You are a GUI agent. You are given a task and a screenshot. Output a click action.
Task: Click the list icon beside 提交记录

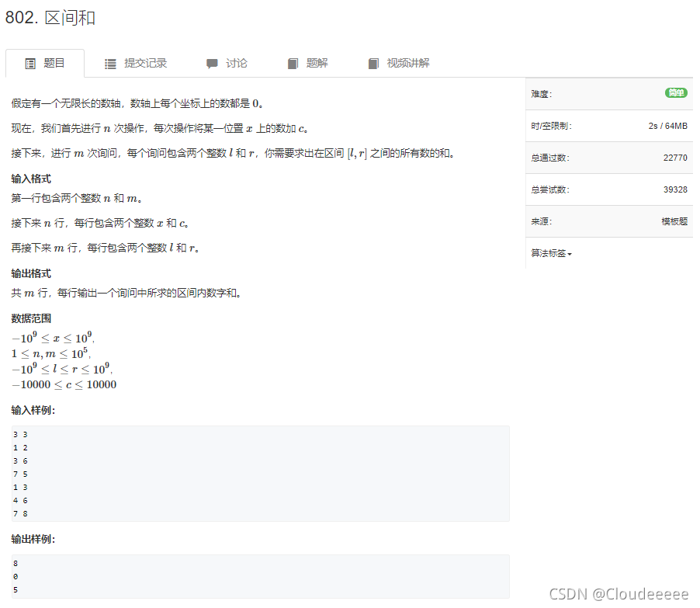pyautogui.click(x=112, y=63)
